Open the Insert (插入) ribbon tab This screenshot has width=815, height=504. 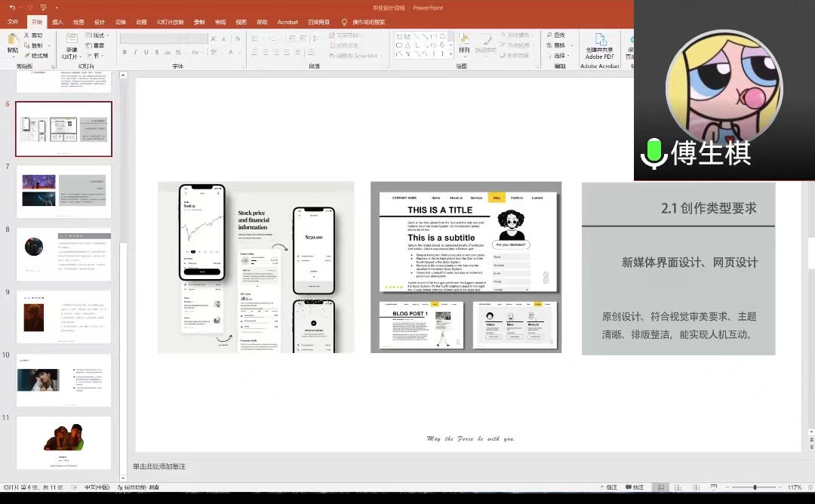click(x=57, y=22)
